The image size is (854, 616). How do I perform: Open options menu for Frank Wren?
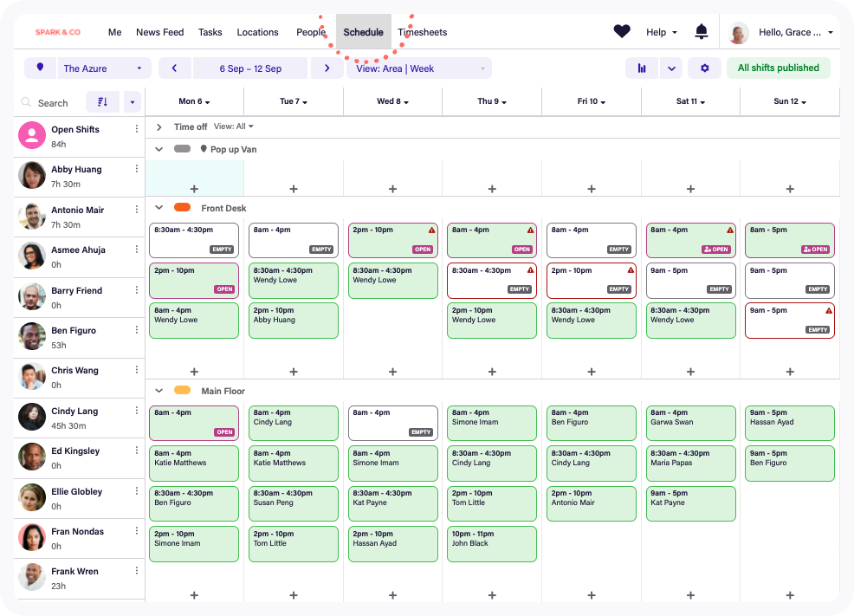coord(136,571)
